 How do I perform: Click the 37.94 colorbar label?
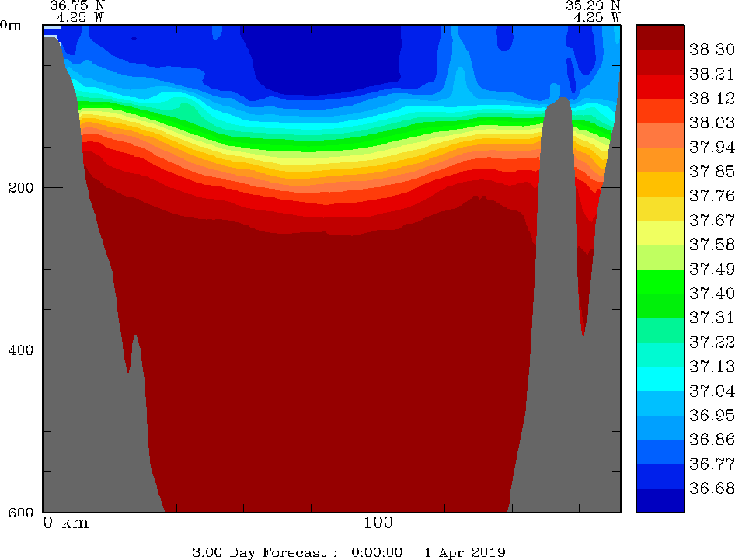[712, 147]
